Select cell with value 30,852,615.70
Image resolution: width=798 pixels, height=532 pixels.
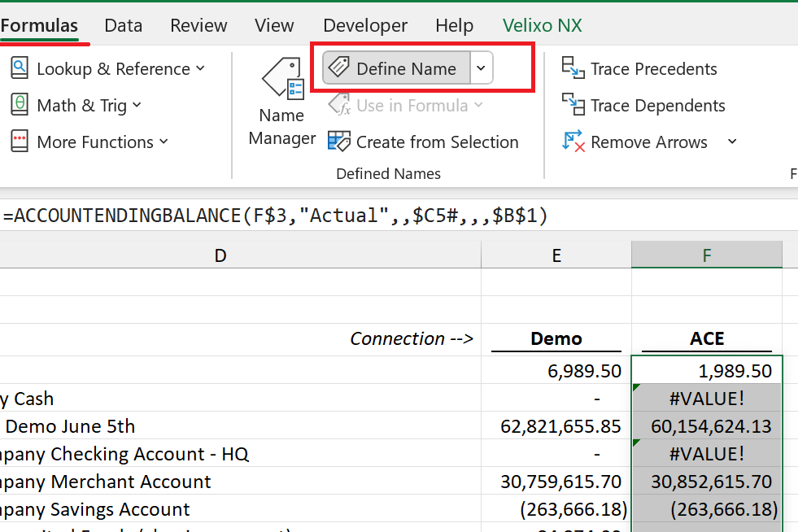click(x=707, y=481)
